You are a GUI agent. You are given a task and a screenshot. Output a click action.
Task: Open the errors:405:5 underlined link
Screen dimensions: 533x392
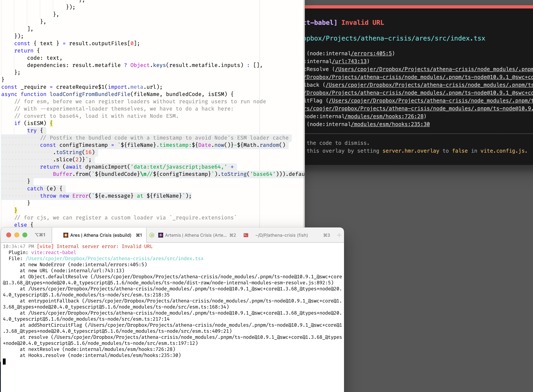click(x=372, y=53)
